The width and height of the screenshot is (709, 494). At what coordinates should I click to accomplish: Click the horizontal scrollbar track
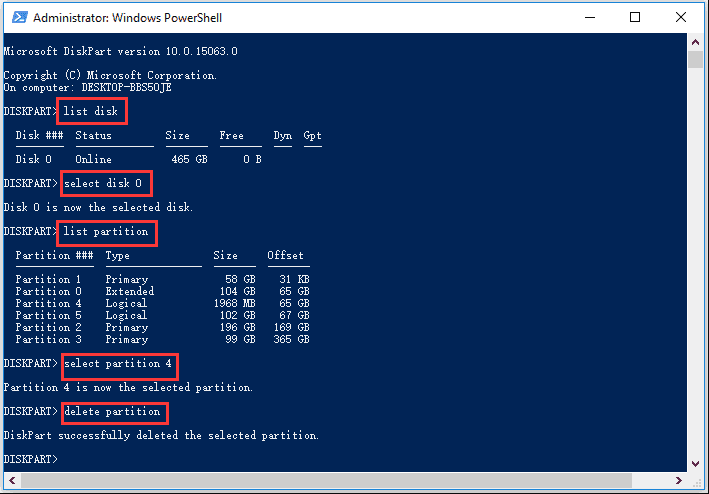[340, 483]
